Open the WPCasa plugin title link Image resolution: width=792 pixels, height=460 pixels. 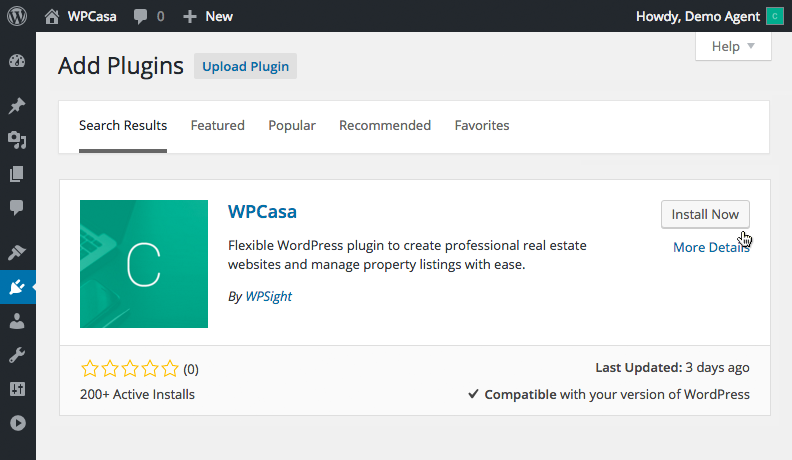coord(262,212)
